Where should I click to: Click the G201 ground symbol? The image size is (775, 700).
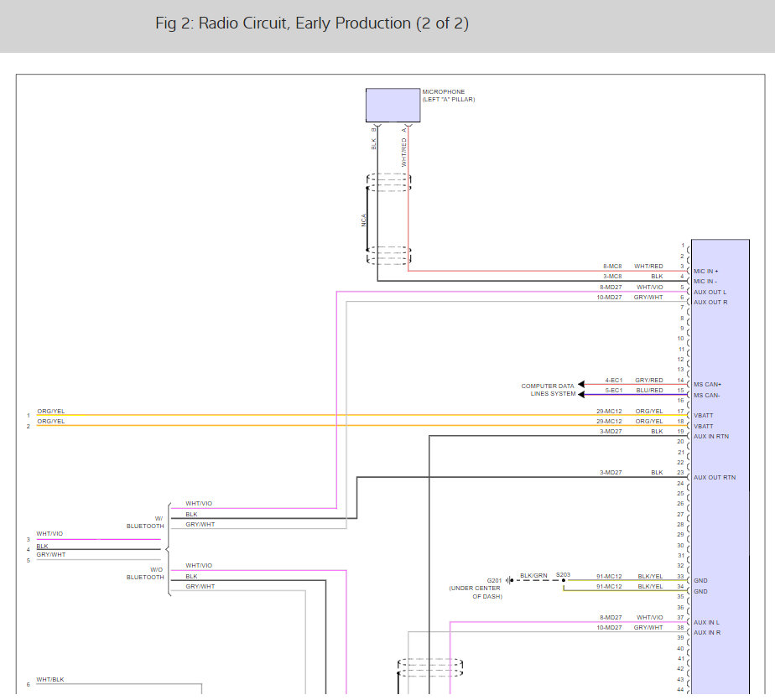pos(508,580)
